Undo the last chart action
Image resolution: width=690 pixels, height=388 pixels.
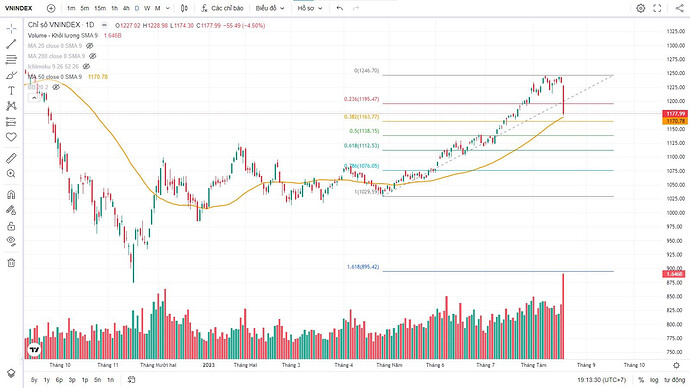pos(340,8)
